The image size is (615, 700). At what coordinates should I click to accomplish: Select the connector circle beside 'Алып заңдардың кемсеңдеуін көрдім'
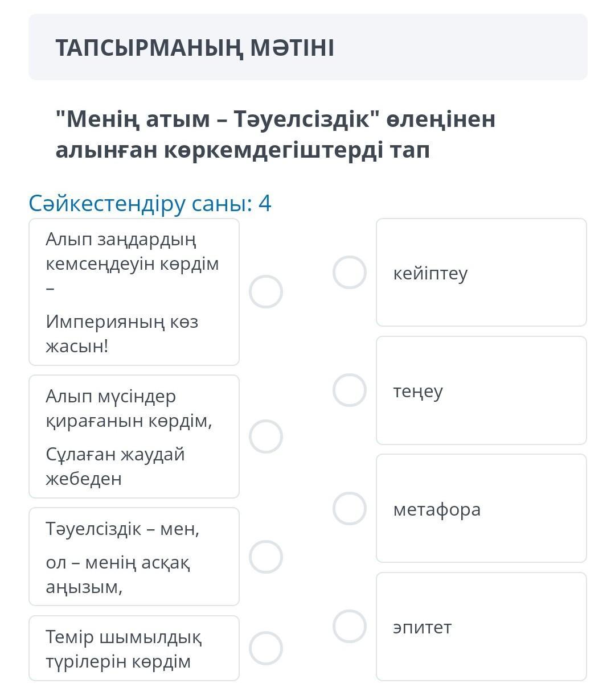266,292
